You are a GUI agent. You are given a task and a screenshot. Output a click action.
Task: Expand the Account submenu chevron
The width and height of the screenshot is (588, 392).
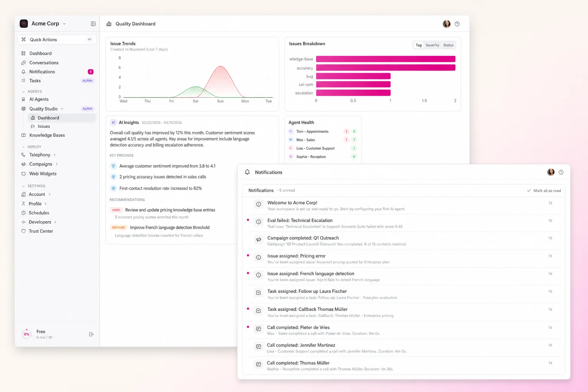[49, 194]
